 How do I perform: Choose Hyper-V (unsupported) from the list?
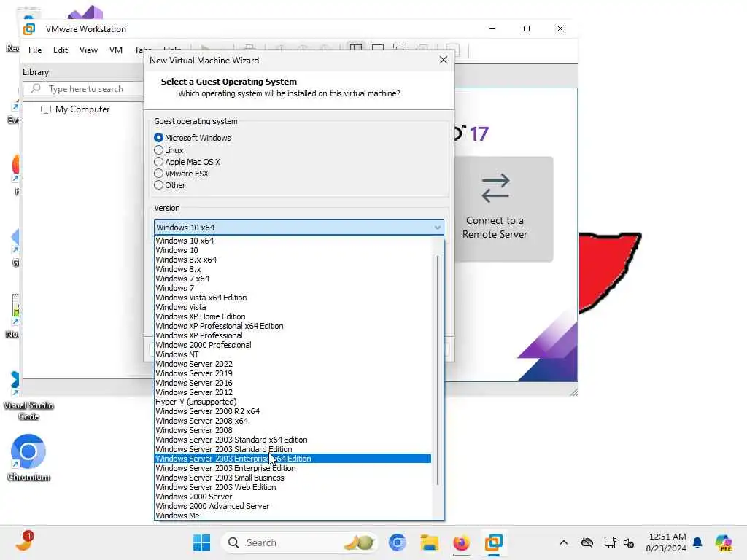click(x=293, y=402)
